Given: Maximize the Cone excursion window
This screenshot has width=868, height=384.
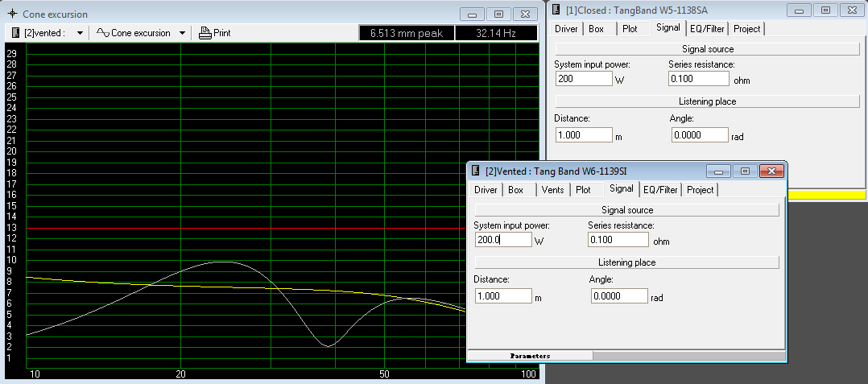Looking at the screenshot, I should pos(498,14).
